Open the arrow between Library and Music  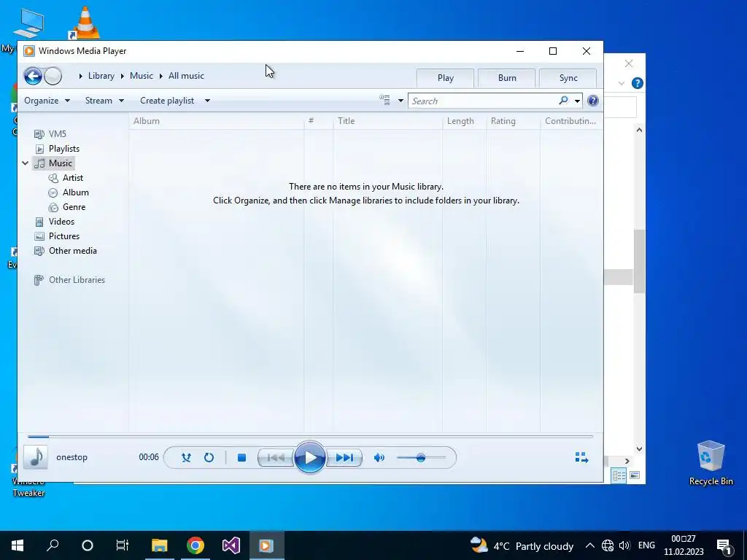click(122, 76)
